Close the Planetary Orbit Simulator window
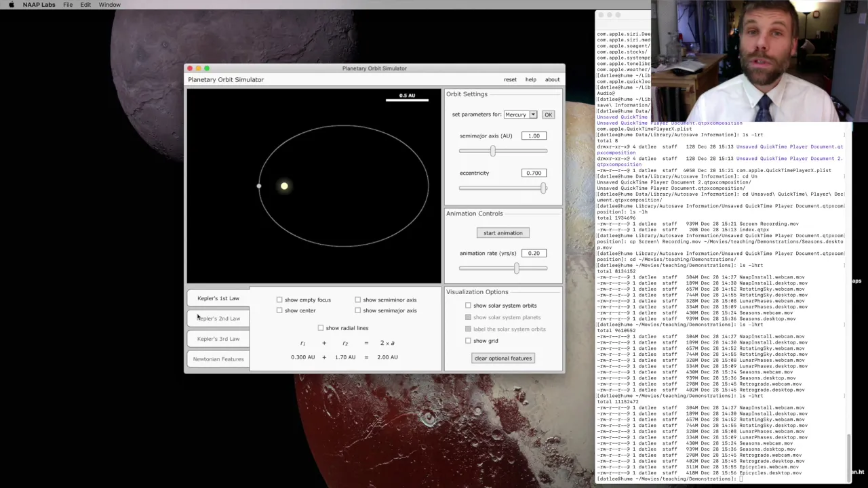 click(190, 68)
